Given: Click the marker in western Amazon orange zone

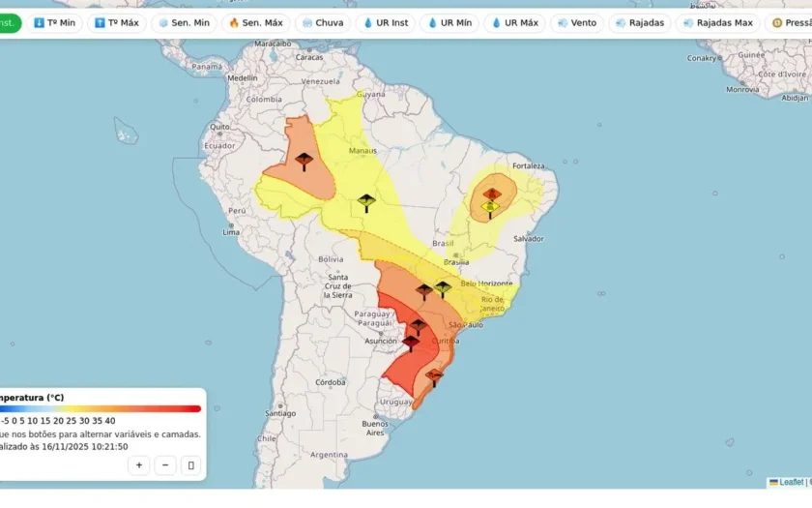Looking at the screenshot, I should coord(304,162).
